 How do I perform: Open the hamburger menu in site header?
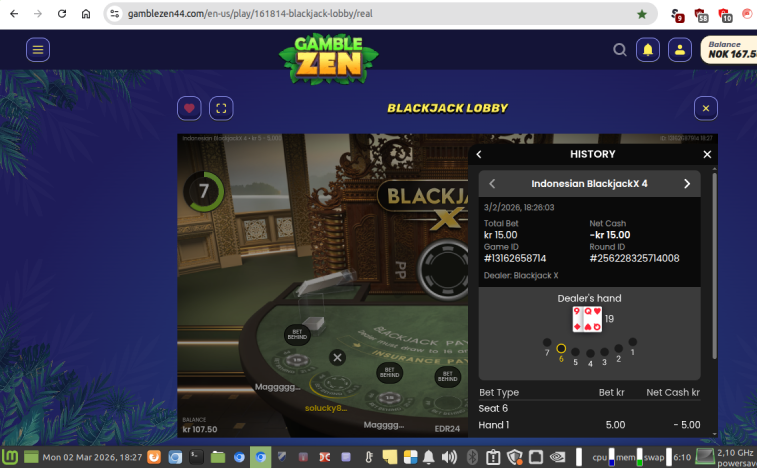pyautogui.click(x=38, y=49)
